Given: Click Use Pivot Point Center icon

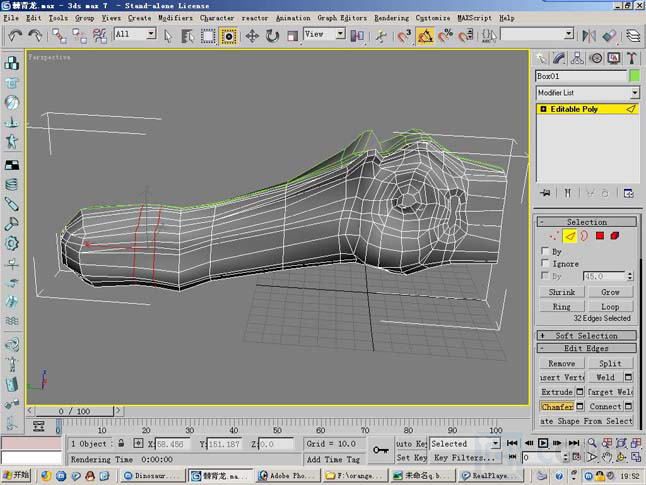Looking at the screenshot, I should click(x=357, y=36).
